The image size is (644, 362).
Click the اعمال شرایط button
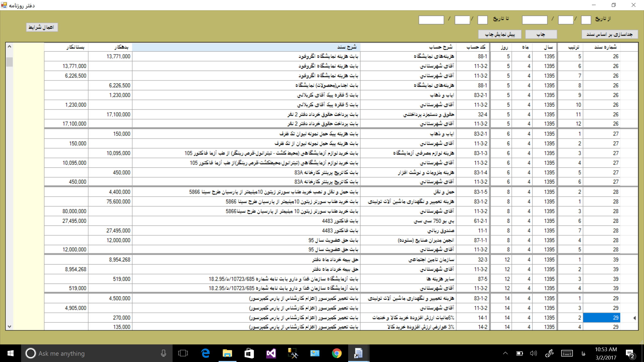42,27
